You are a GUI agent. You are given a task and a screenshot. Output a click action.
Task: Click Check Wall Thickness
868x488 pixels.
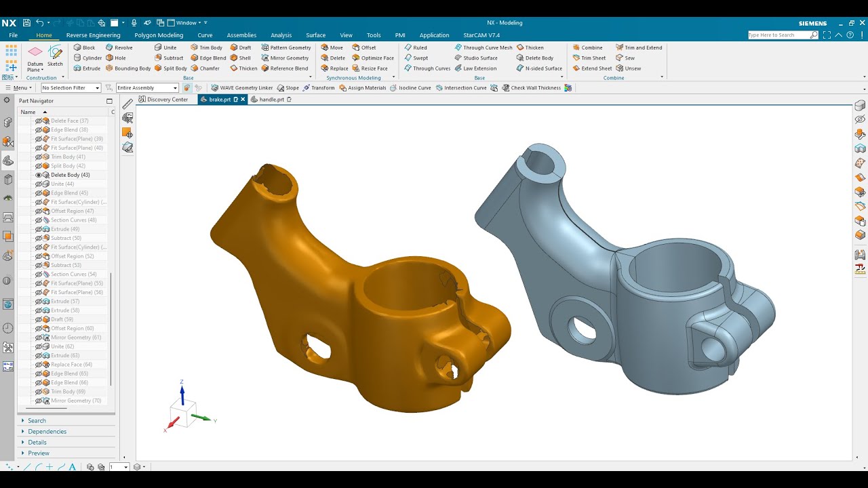pyautogui.click(x=531, y=88)
